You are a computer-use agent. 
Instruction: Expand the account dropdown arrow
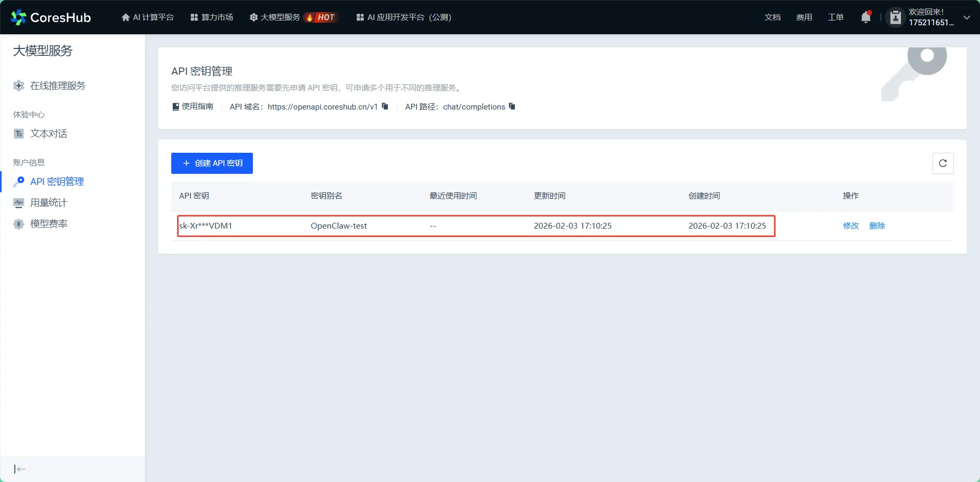pos(967,17)
